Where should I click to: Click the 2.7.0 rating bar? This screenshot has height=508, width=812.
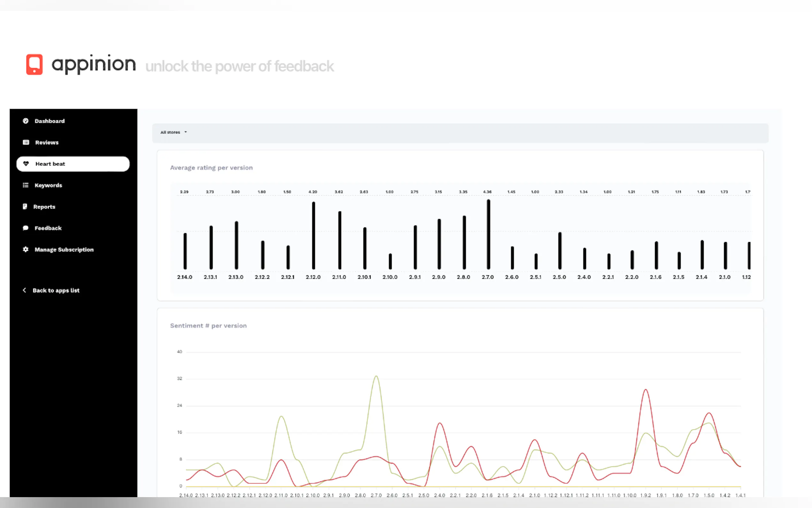tap(488, 234)
